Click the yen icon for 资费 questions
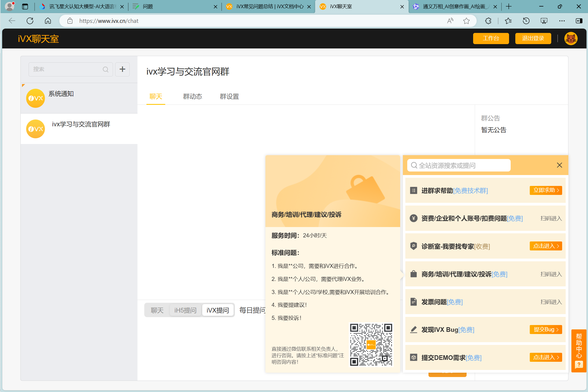 click(x=414, y=218)
